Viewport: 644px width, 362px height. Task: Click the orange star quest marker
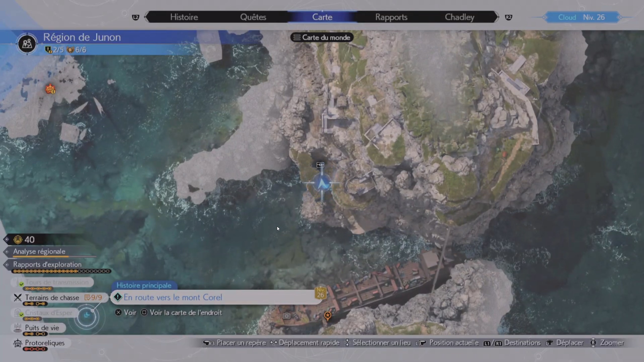click(x=328, y=315)
